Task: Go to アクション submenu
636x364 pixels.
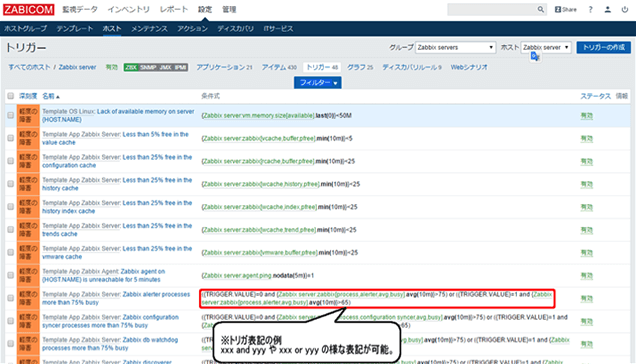Action: coord(192,29)
